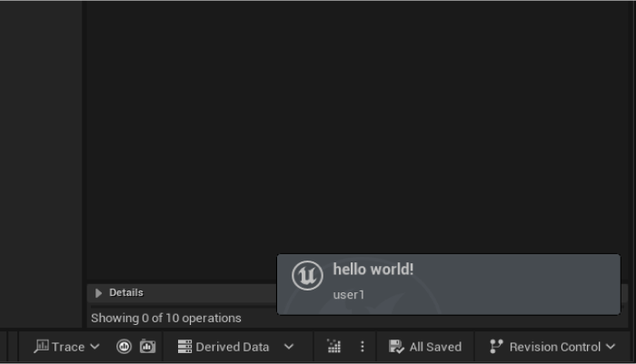Expand the Derived Data chevron
The image size is (636, 364).
pos(289,347)
